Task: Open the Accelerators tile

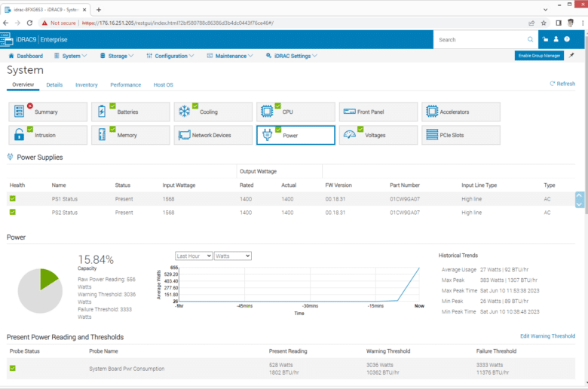Action: coord(461,112)
